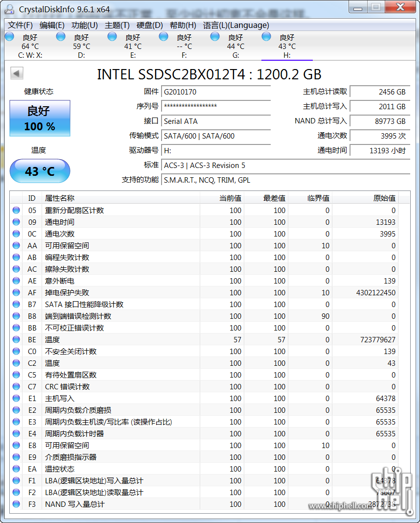The width and height of the screenshot is (420, 523).
Task: Select the F: disk status orb
Action: point(163,36)
